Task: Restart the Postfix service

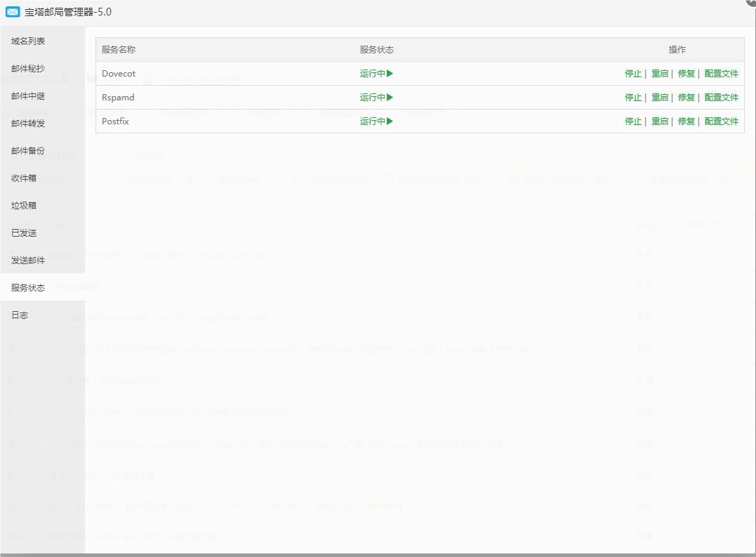Action: [x=660, y=121]
